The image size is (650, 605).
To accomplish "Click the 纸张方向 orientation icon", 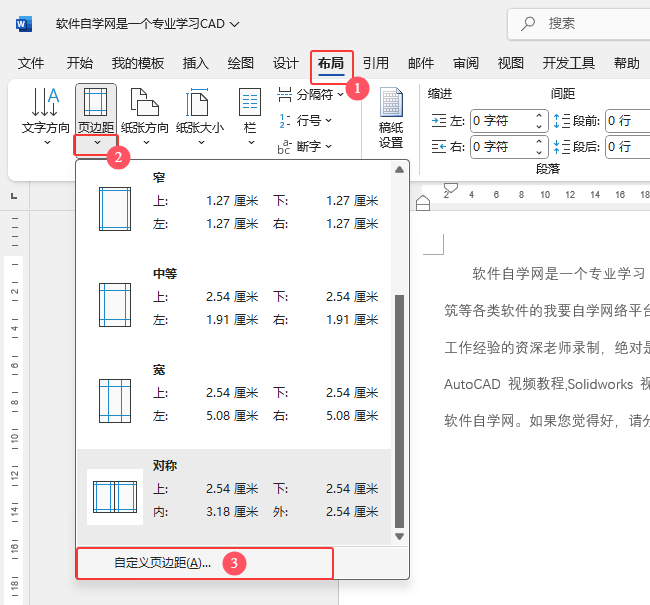I will pyautogui.click(x=145, y=102).
